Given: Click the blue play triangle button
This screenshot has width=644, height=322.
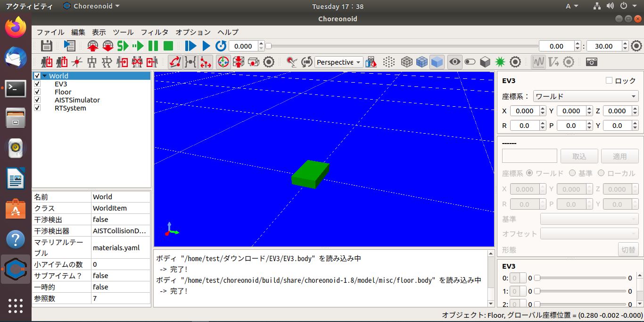Looking at the screenshot, I should pos(206,46).
